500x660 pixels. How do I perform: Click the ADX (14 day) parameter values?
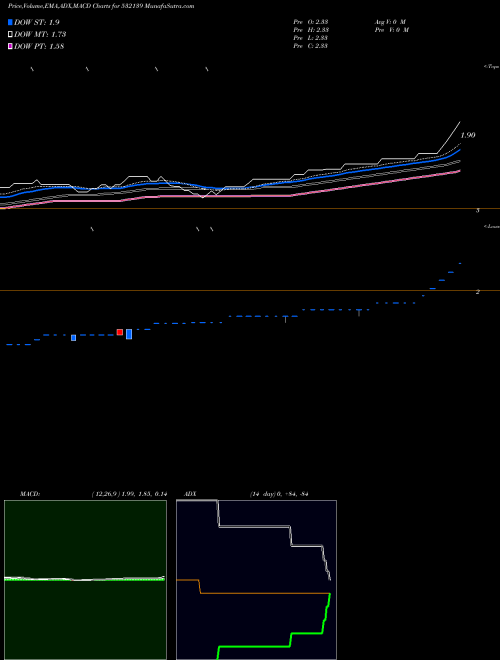[x=279, y=494]
